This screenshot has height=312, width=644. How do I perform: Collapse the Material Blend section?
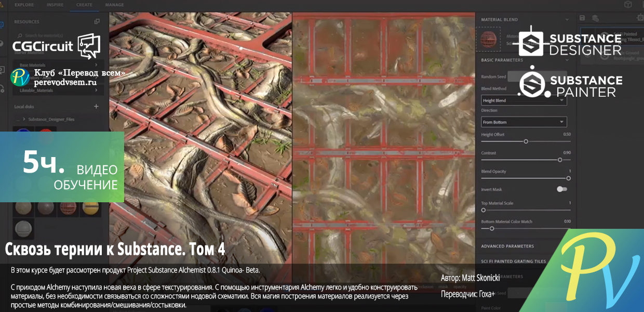point(566,20)
